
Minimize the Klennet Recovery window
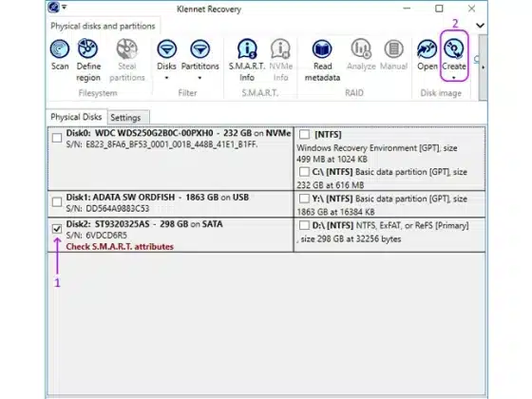coord(407,9)
